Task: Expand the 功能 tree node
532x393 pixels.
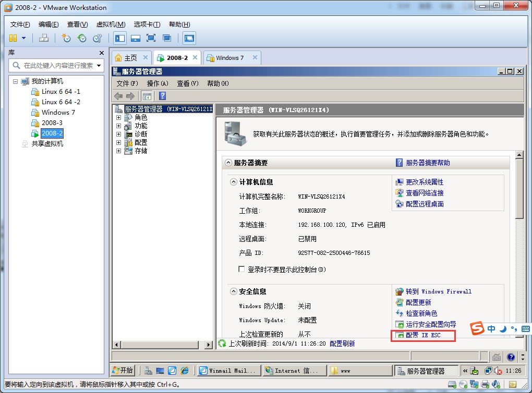Action: pos(118,126)
